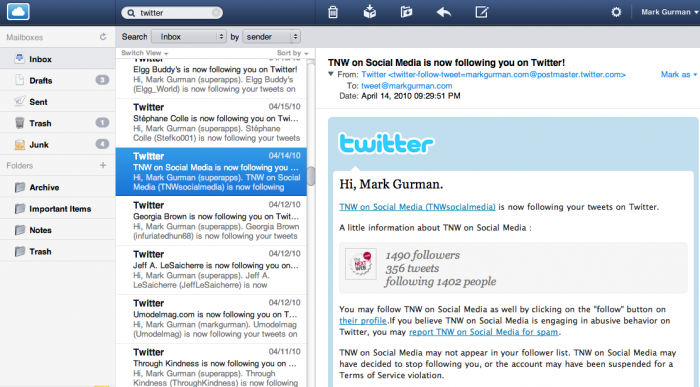Open the TNW on Social Media (TNWsocialmedia) link
The image size is (700, 387).
coord(417,207)
